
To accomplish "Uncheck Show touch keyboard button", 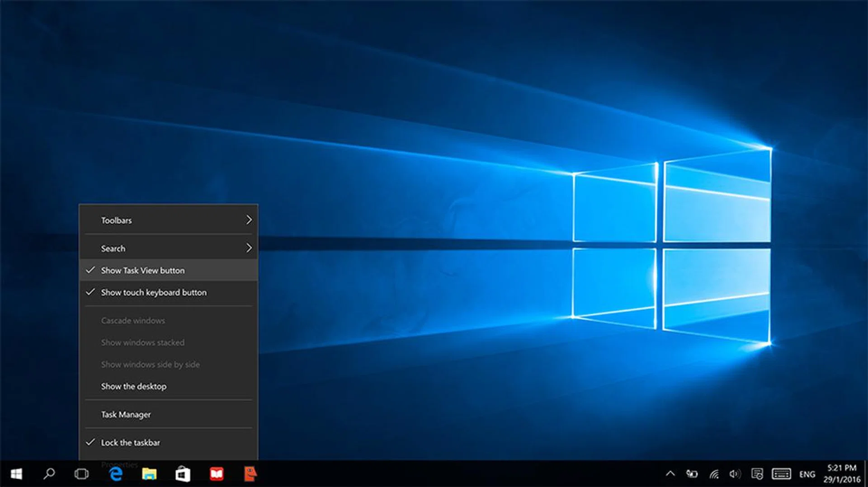I will [154, 292].
